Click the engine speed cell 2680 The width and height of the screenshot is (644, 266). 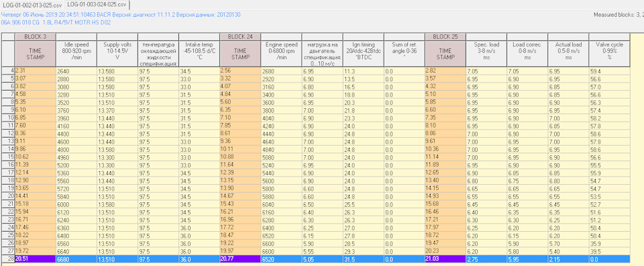coord(281,71)
